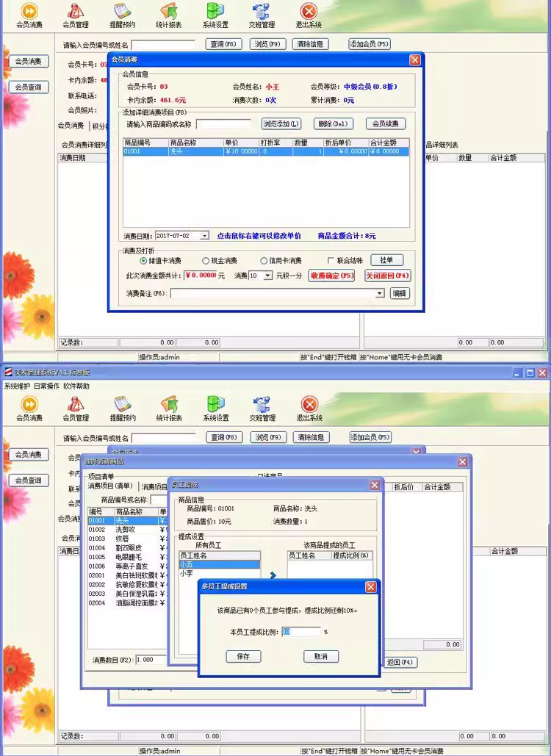The width and height of the screenshot is (551, 756).
Task: Click 取消 in commission dialog
Action: [320, 656]
